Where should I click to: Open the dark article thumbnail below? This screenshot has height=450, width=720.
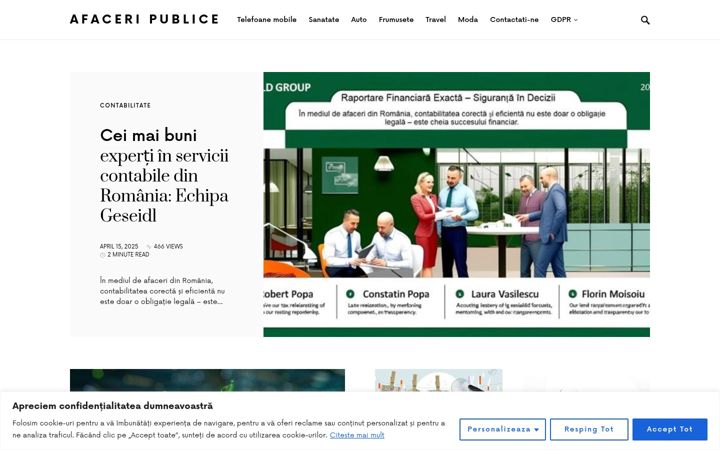coord(207,380)
